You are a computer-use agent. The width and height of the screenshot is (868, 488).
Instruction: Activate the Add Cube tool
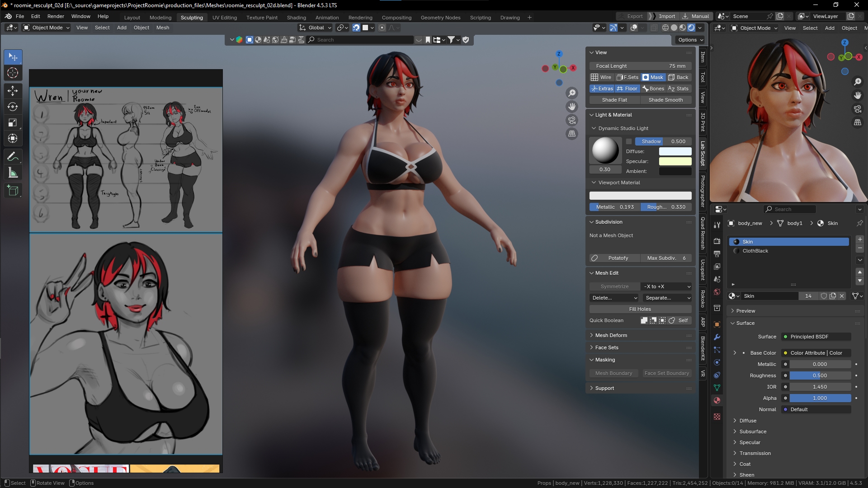click(13, 191)
